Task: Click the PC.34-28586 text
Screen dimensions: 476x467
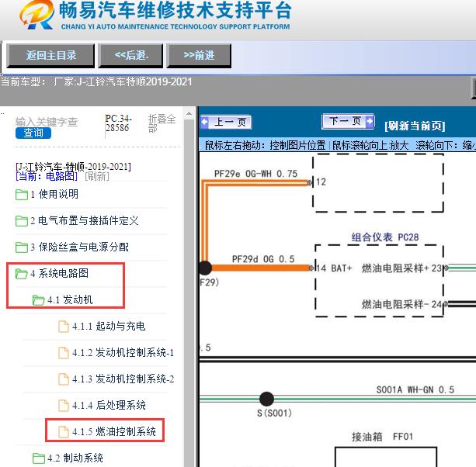Action: (x=118, y=123)
